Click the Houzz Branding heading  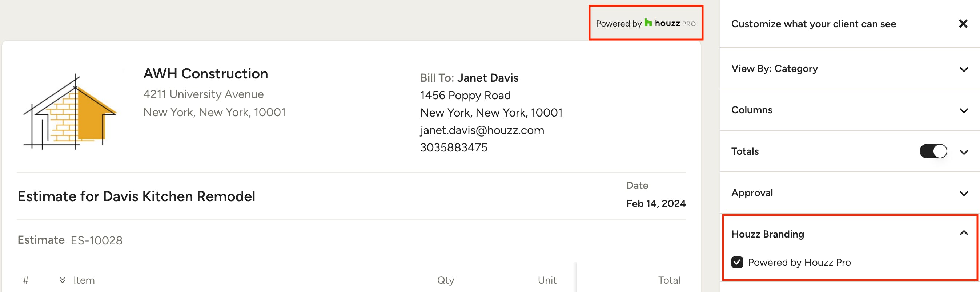[x=767, y=234]
